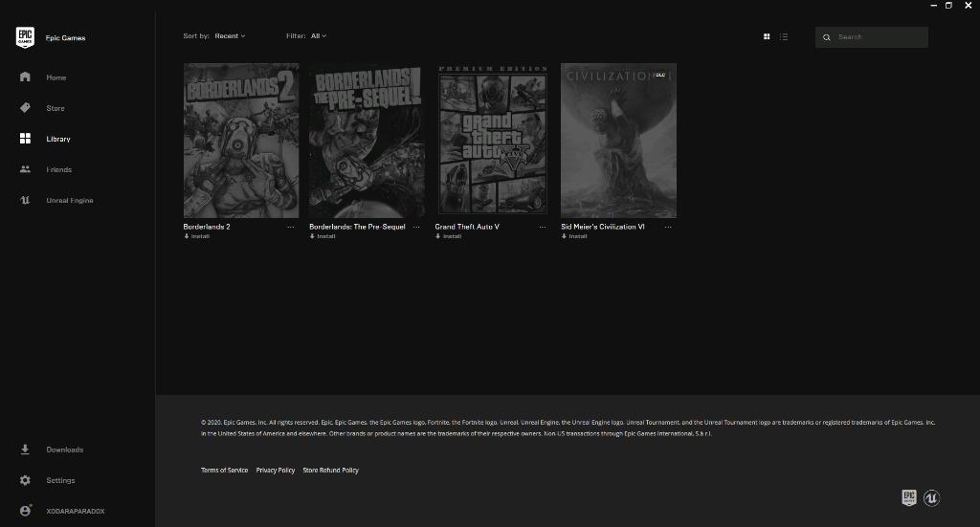980x527 pixels.
Task: Open Terms of Service link
Action: (224, 471)
